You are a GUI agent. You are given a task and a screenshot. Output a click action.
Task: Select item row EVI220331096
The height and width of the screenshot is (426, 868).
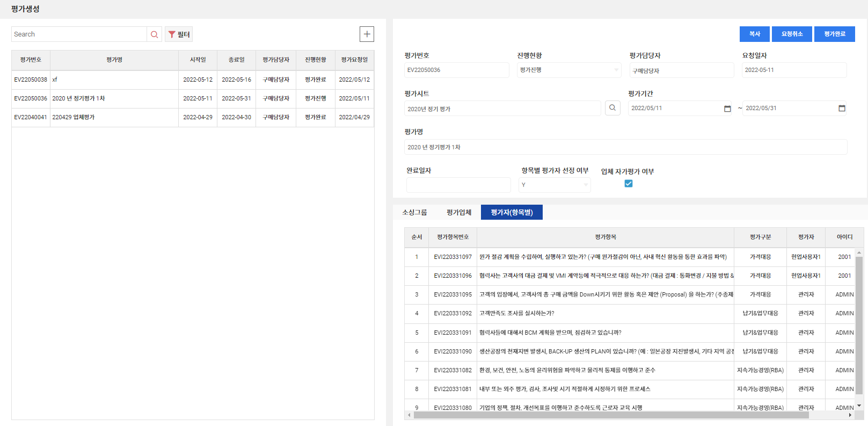point(630,276)
